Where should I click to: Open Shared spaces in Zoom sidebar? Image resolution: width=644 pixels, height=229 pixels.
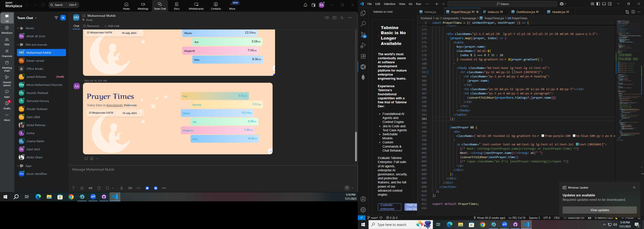pos(7,81)
